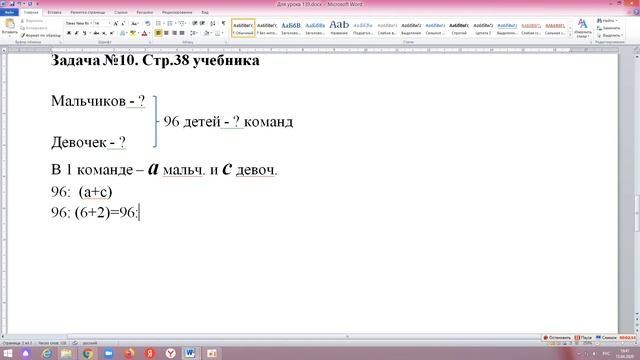This screenshot has width=640, height=360.
Task: Click Остановить (Stop) recording button
Action: (557, 338)
